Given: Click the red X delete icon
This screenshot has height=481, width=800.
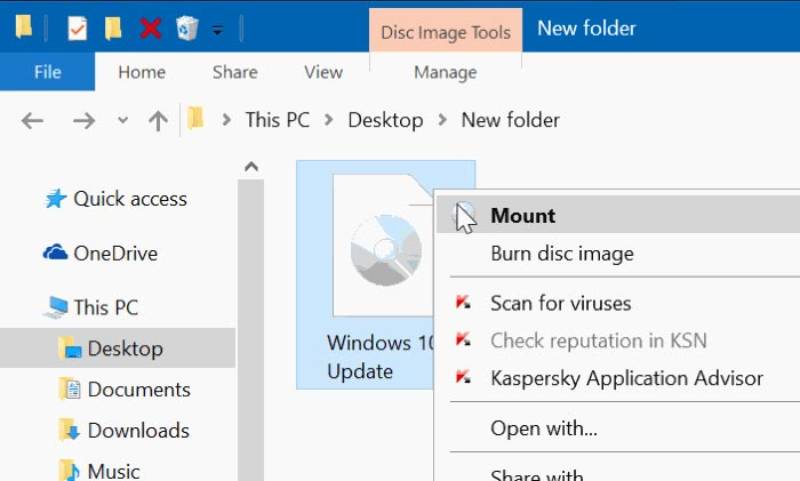Looking at the screenshot, I should pos(150,28).
